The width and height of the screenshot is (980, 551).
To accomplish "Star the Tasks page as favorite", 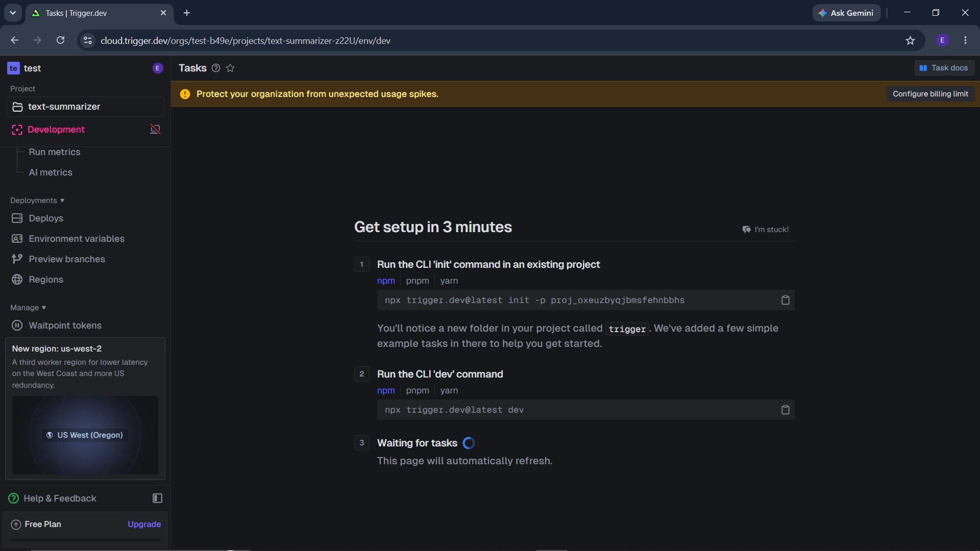I will (230, 68).
